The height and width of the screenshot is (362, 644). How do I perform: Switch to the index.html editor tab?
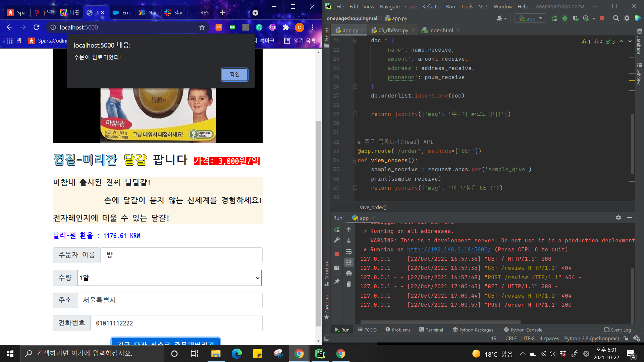point(441,30)
